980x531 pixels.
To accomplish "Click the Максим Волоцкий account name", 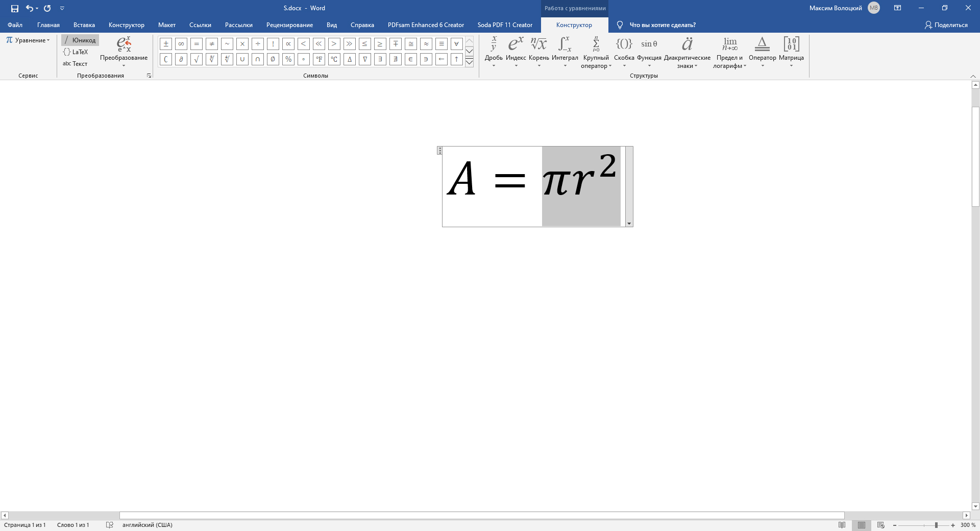I will pyautogui.click(x=836, y=8).
